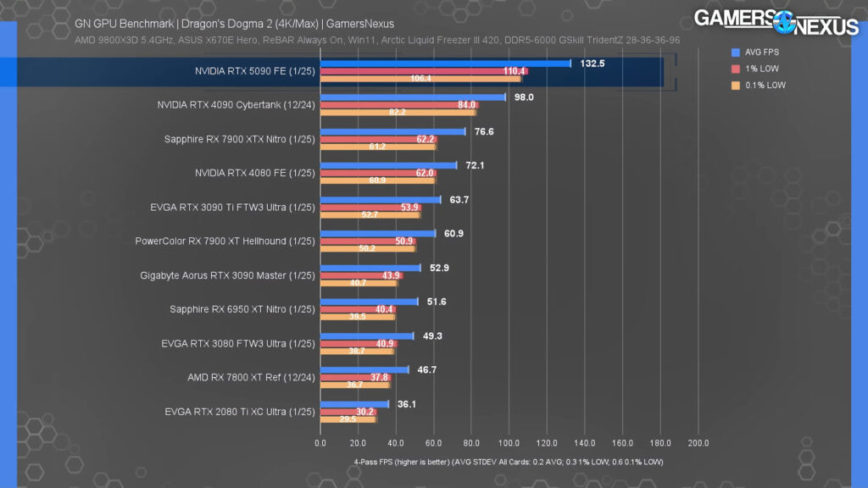Click the orange 0.1% LOW legend swatch

click(735, 86)
